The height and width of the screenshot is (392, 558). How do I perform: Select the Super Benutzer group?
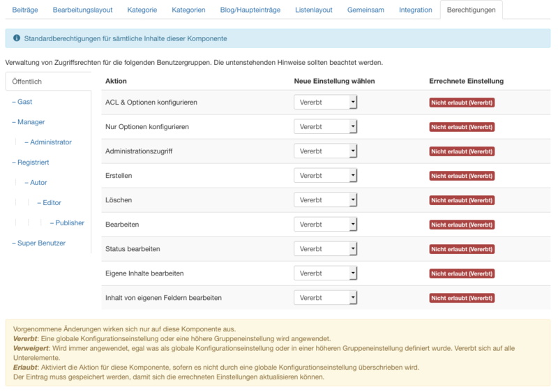39,243
